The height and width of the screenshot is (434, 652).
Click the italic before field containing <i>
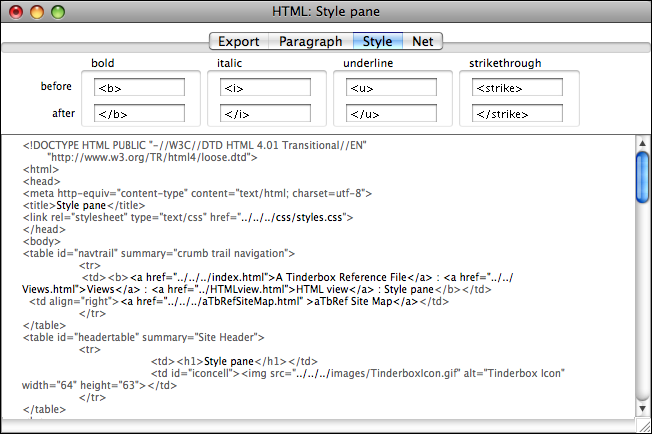tap(265, 88)
